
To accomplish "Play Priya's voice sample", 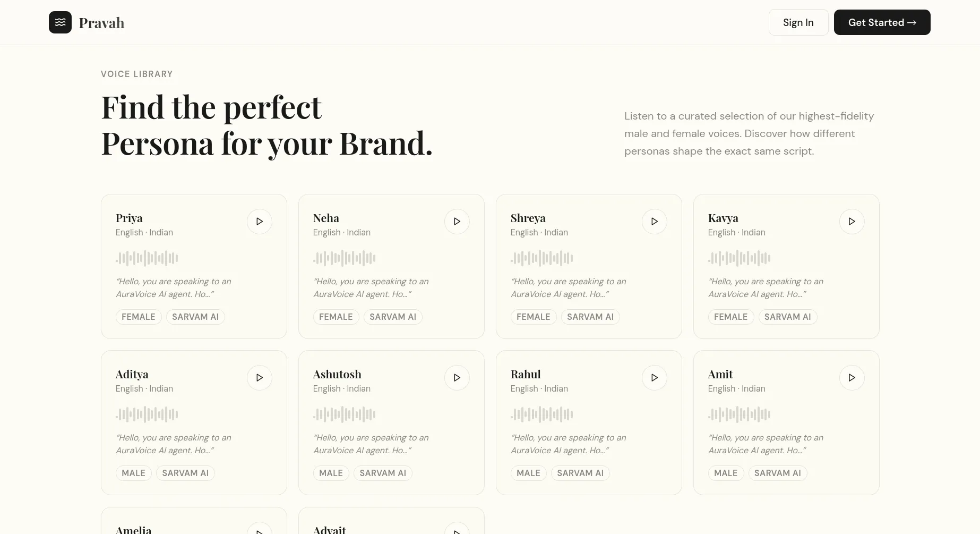I will [x=259, y=222].
